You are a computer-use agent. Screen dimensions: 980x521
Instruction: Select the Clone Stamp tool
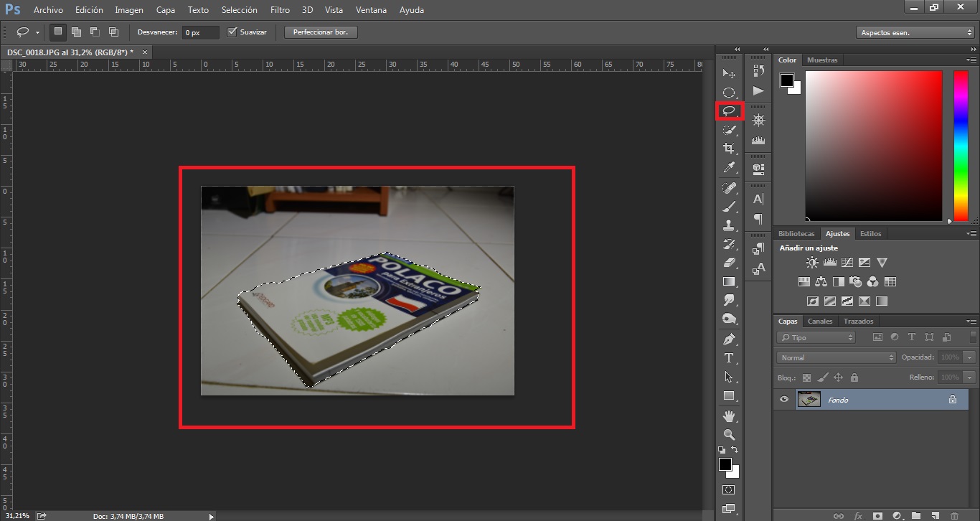coord(729,225)
